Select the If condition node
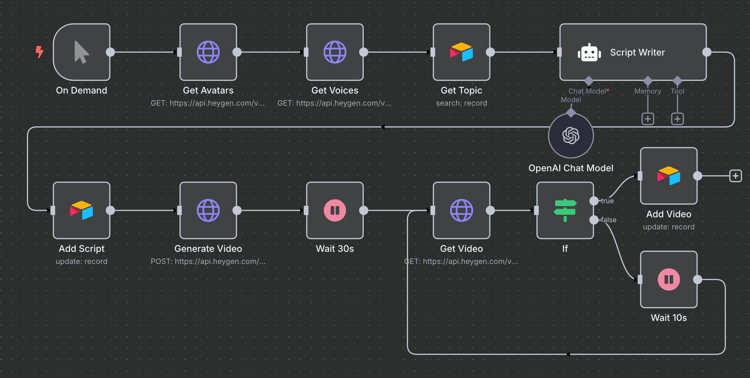 [x=565, y=211]
